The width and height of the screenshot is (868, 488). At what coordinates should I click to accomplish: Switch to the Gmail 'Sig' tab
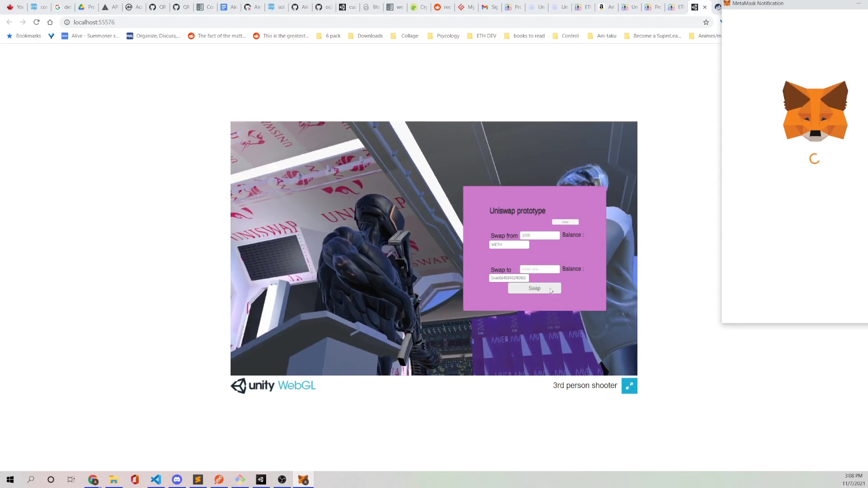click(490, 7)
